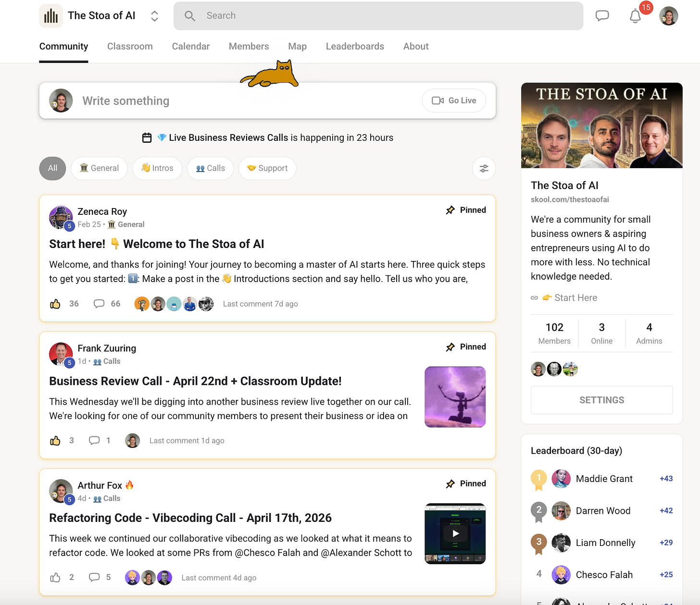The height and width of the screenshot is (605, 700).
Task: Open the skool.com/thestoaofai link
Action: (x=570, y=199)
